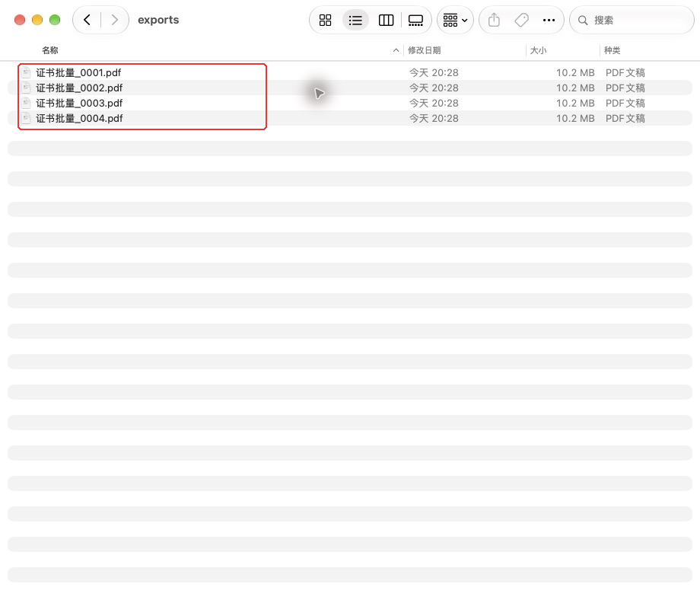The width and height of the screenshot is (700, 590).
Task: Click the exports window title
Action: pos(158,20)
